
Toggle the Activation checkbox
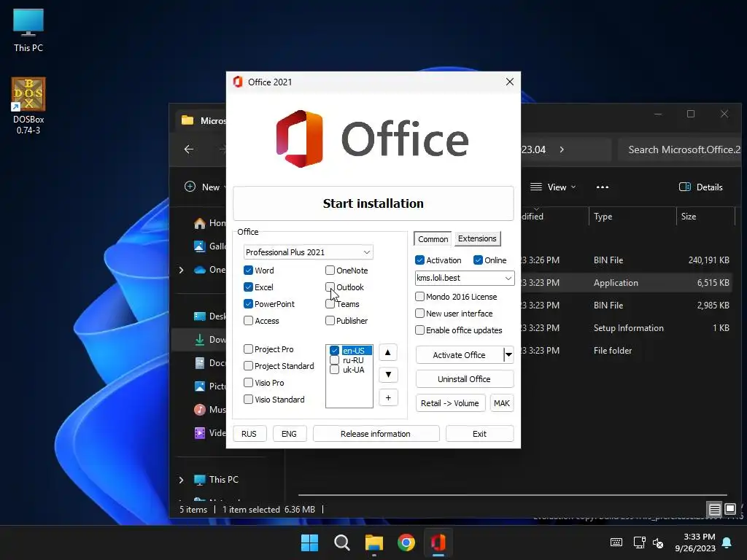click(x=419, y=260)
